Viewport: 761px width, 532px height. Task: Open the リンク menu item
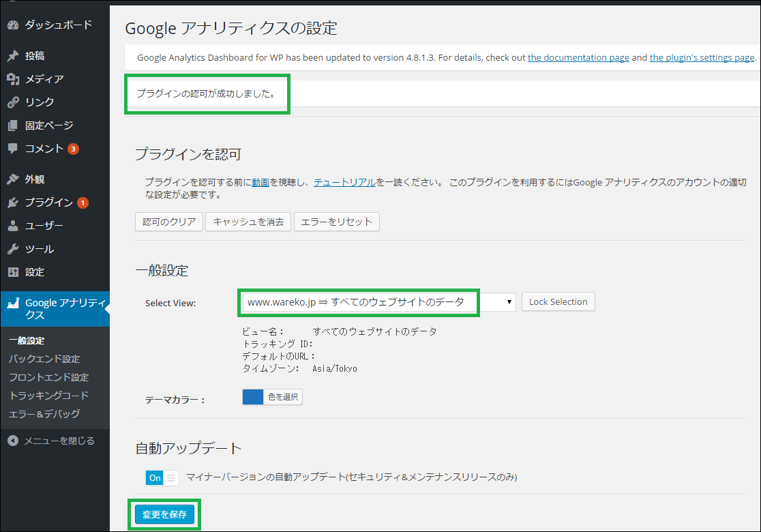point(40,102)
